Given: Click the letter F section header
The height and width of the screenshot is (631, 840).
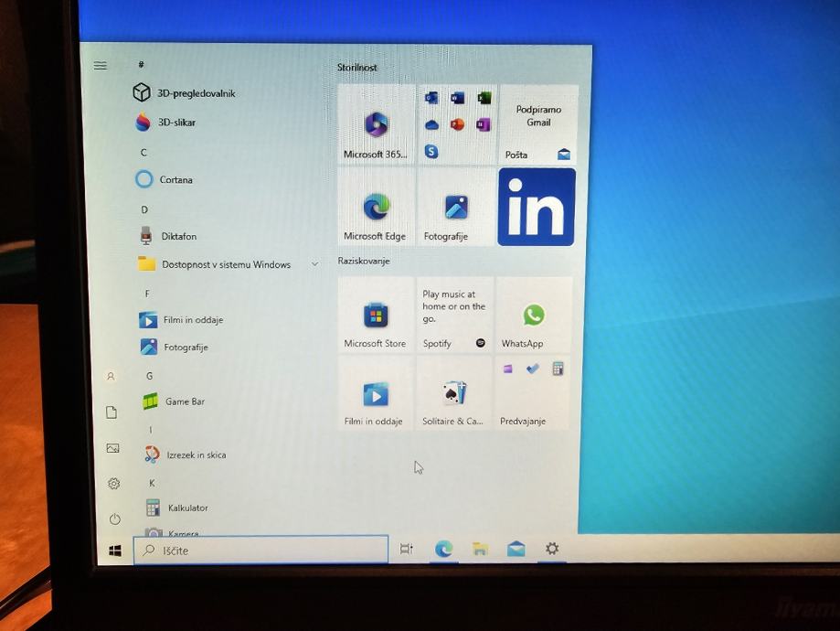Looking at the screenshot, I should click(147, 294).
